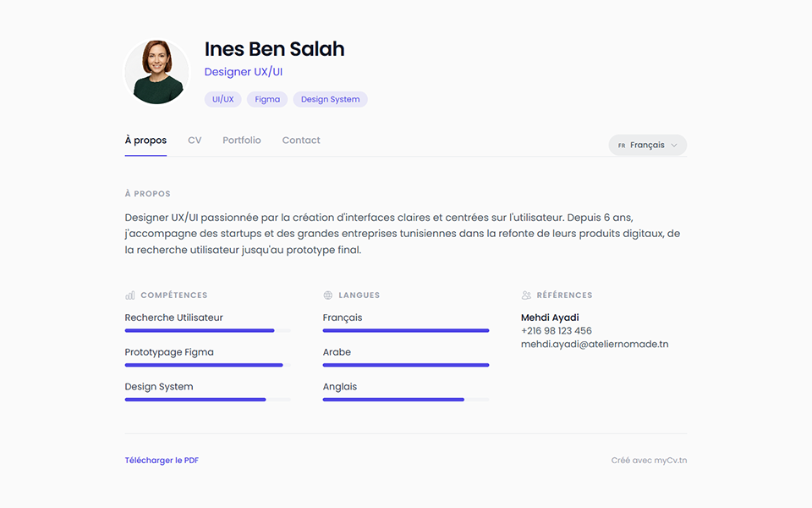Click the FR flag code badge
Viewport: 812px width, 508px height.
point(622,146)
